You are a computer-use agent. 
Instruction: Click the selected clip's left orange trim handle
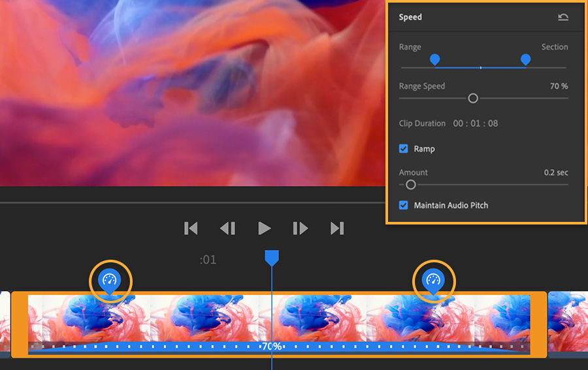point(20,324)
